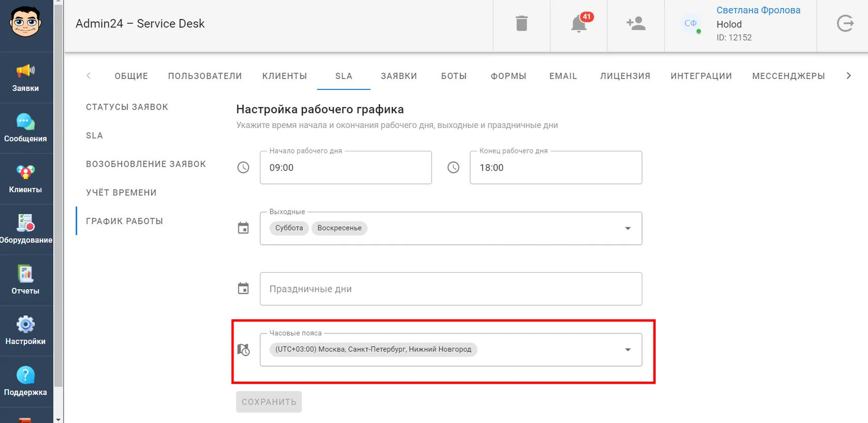Click the add user icon
868x423 pixels.
click(636, 23)
